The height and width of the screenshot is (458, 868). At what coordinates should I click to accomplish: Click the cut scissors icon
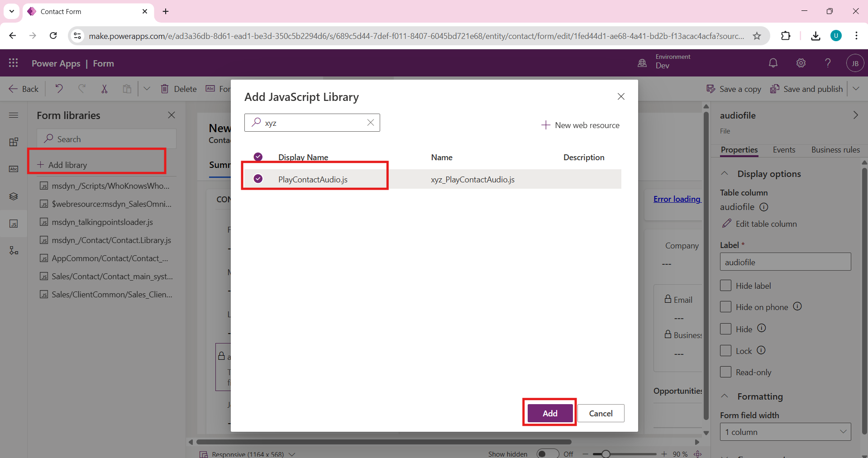[x=105, y=89]
